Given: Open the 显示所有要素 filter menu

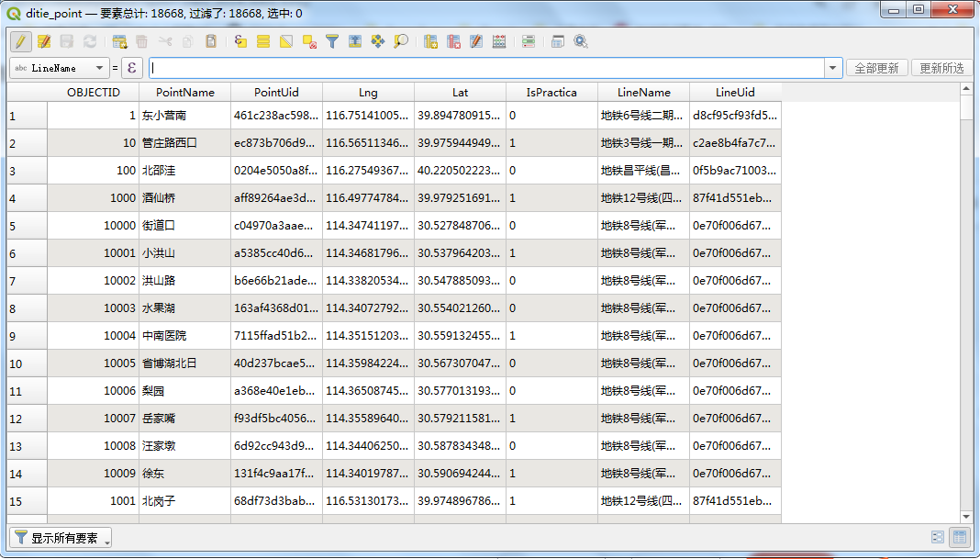Looking at the screenshot, I should click(60, 540).
